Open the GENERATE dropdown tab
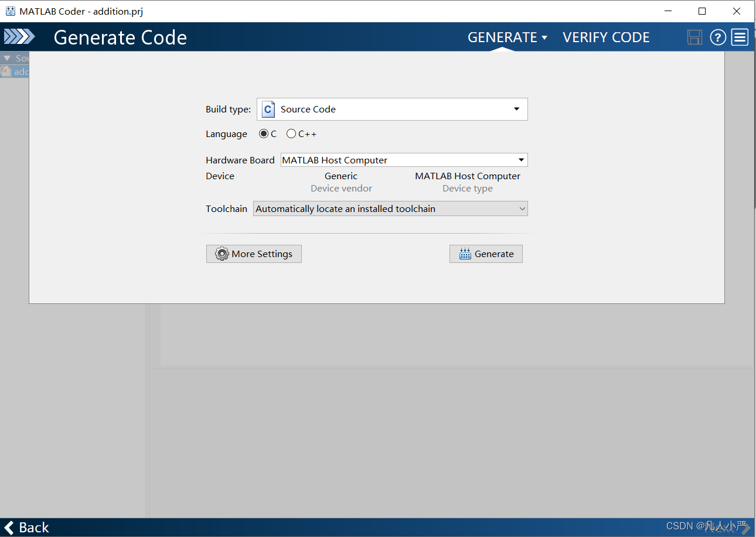Screen dimensions: 756x537 (x=508, y=37)
